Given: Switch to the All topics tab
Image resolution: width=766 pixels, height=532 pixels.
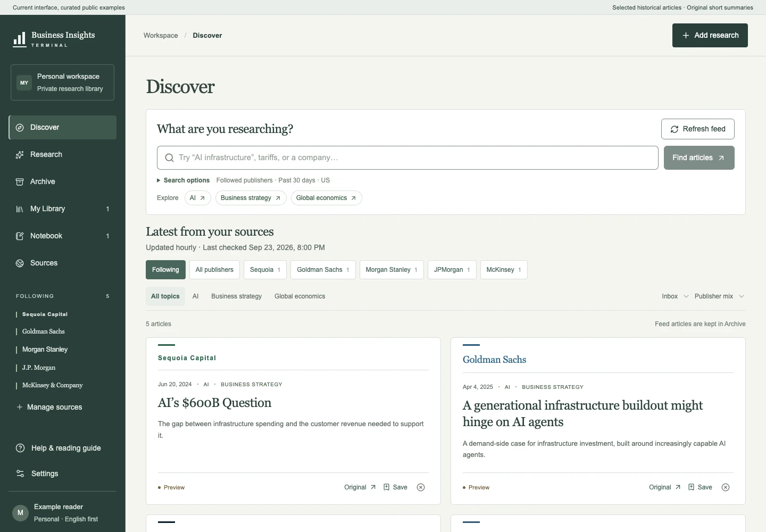Looking at the screenshot, I should [165, 297].
